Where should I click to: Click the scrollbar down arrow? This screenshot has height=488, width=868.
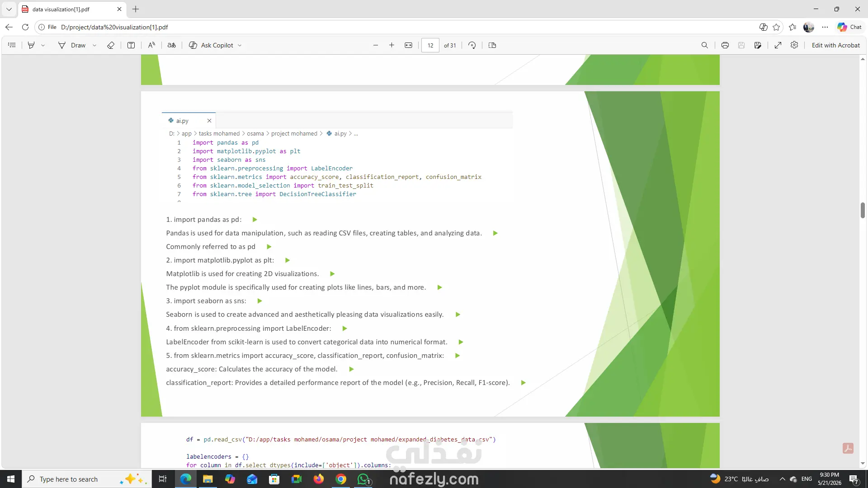pyautogui.click(x=863, y=464)
